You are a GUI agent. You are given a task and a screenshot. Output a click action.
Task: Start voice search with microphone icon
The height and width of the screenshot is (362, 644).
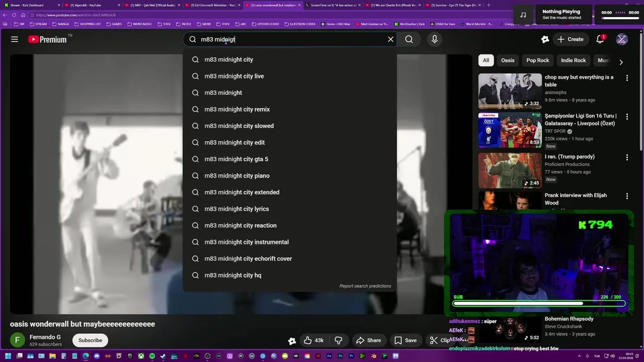coord(435,39)
